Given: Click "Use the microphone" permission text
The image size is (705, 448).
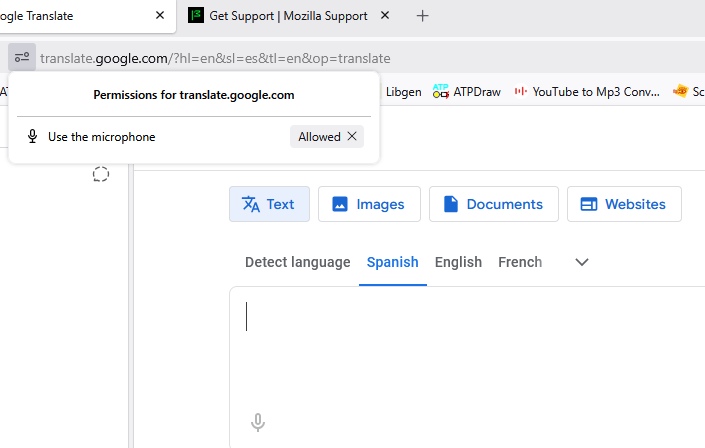Looking at the screenshot, I should tap(102, 137).
